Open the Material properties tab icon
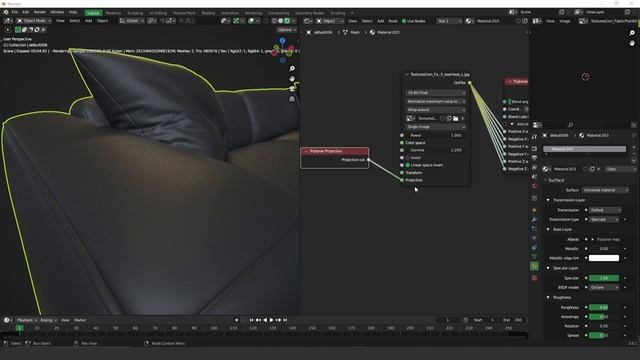640x360 pixels. tap(534, 267)
